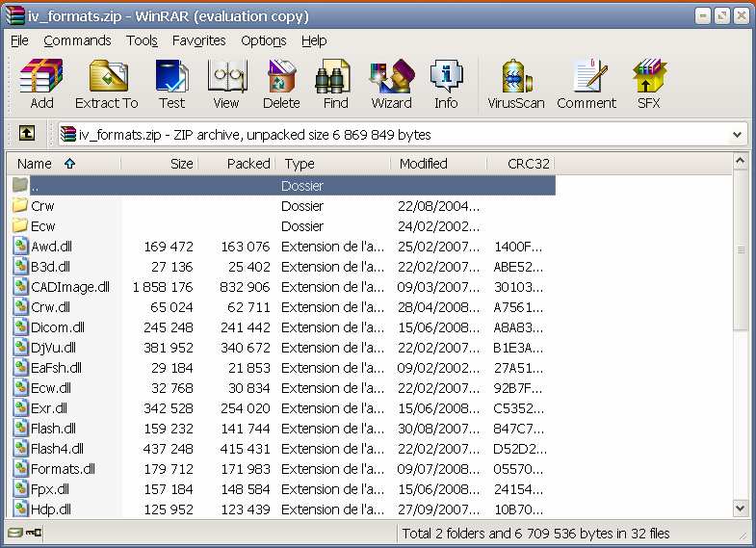Click the address bar archive text
This screenshot has width=756, height=548.
[x=254, y=135]
